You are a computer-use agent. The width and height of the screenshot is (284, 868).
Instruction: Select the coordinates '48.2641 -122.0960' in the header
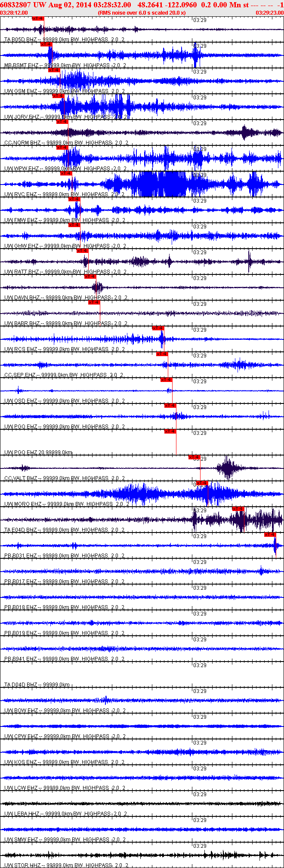(x=167, y=5)
